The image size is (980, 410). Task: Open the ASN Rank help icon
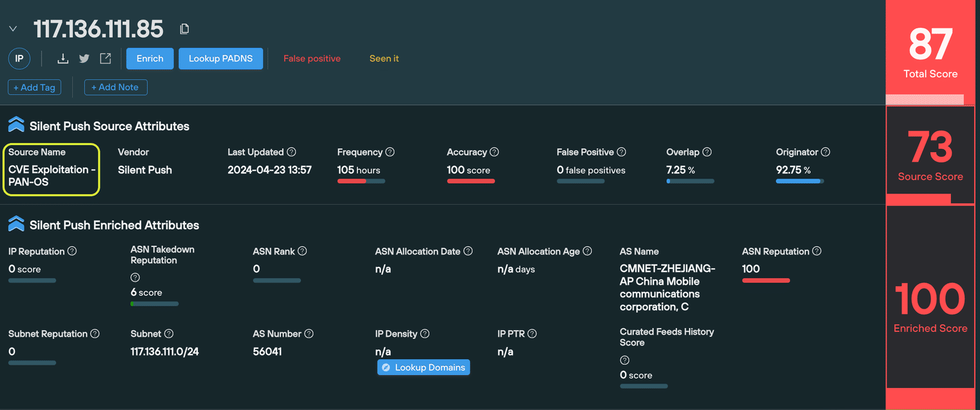point(302,251)
